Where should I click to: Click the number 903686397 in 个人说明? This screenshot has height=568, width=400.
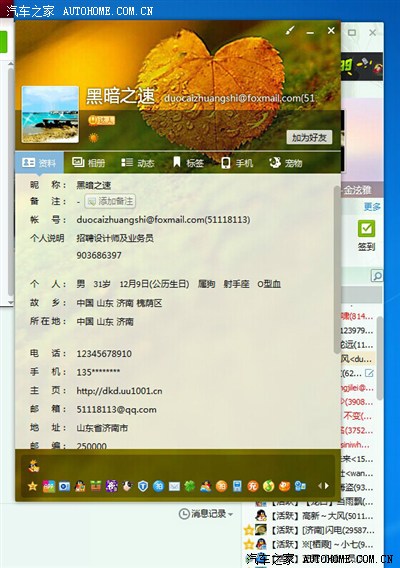coord(99,255)
